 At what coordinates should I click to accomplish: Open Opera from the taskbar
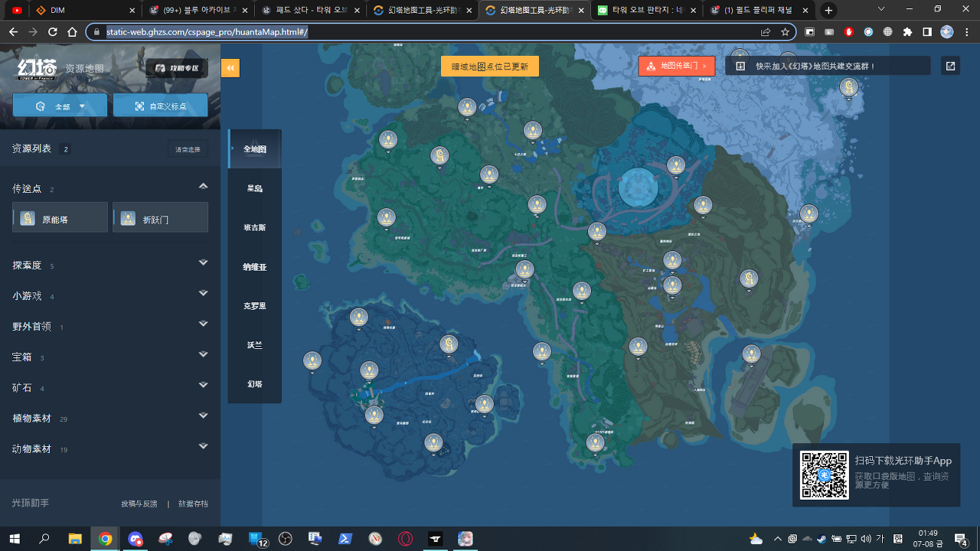[x=405, y=539]
